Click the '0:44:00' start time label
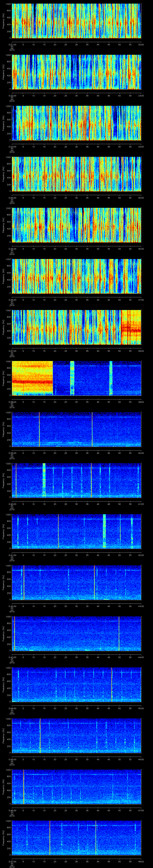Image resolution: width=153 pixels, height=868 pixels. click(x=12, y=708)
